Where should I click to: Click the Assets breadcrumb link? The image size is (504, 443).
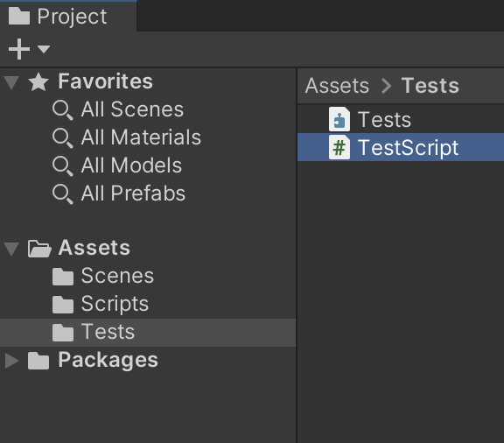pyautogui.click(x=337, y=86)
